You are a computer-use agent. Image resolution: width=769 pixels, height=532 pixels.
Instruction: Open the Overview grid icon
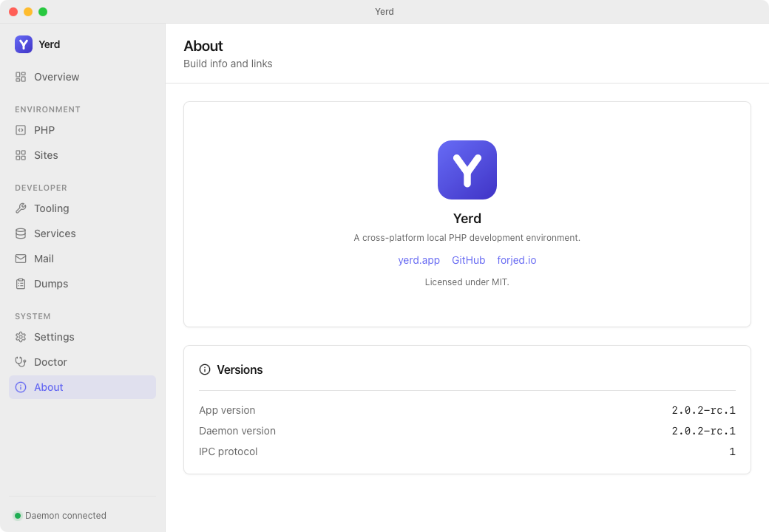[21, 77]
